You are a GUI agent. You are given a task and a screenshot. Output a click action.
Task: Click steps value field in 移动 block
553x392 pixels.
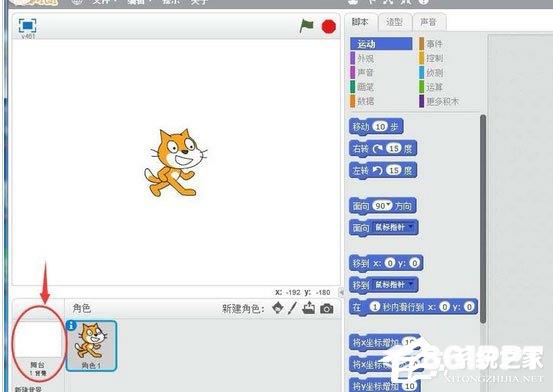pos(380,126)
